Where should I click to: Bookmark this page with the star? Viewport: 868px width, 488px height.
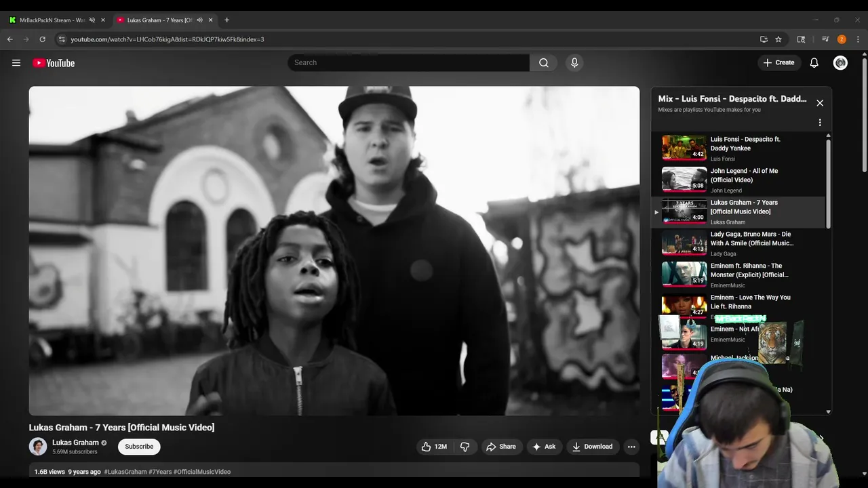pos(778,39)
